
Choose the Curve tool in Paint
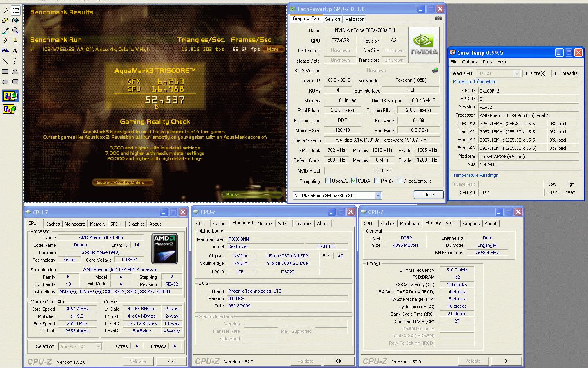16,61
